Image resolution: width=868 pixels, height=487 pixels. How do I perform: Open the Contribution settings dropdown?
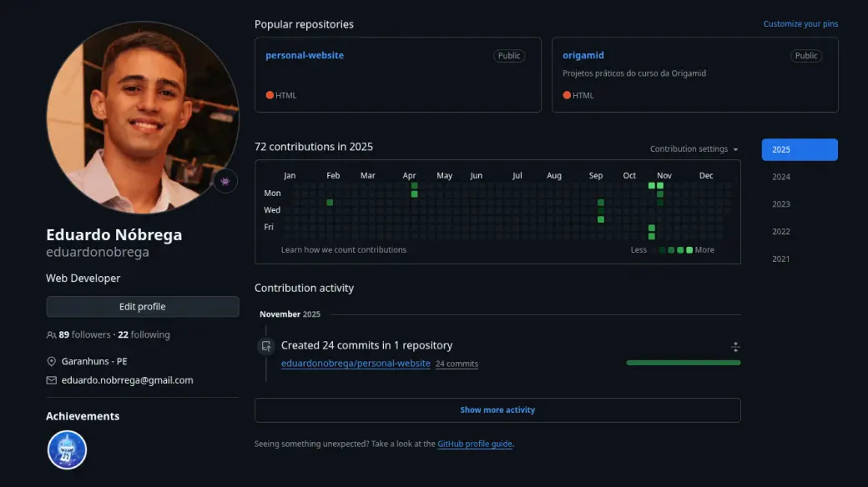click(x=694, y=149)
